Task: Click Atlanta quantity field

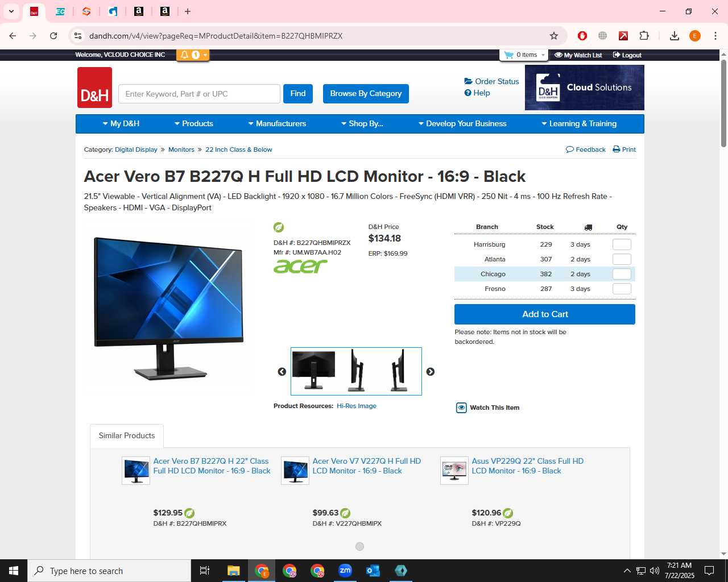Action: pos(622,259)
